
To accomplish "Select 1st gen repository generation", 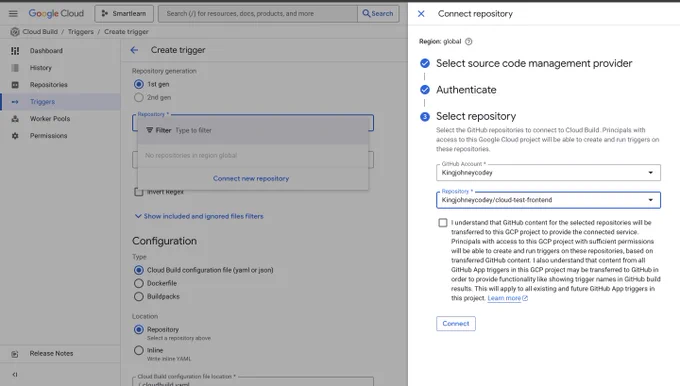I will pyautogui.click(x=139, y=84).
